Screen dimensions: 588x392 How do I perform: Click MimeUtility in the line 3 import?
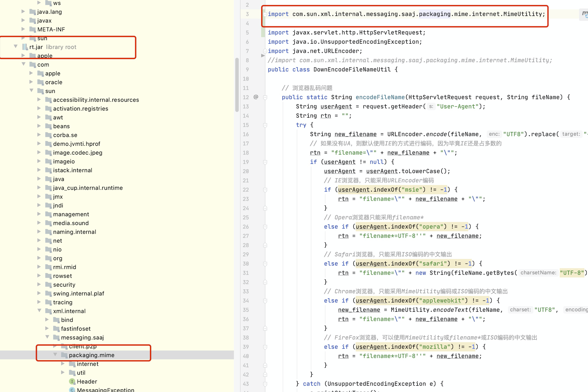522,14
